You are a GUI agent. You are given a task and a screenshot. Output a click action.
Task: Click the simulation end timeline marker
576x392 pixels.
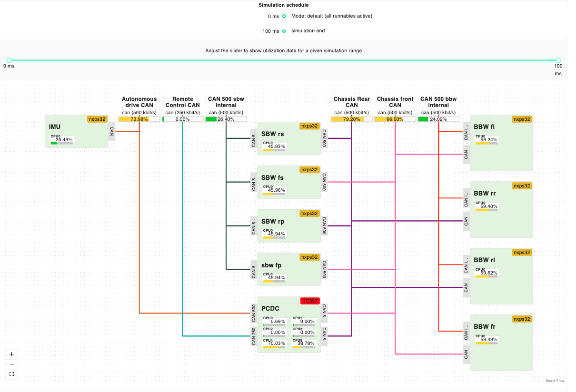284,31
